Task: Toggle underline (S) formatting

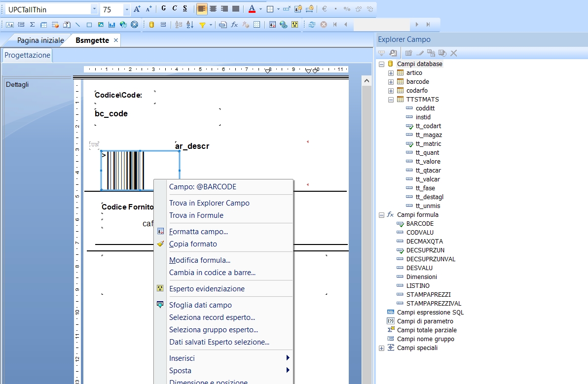Action: coord(185,8)
